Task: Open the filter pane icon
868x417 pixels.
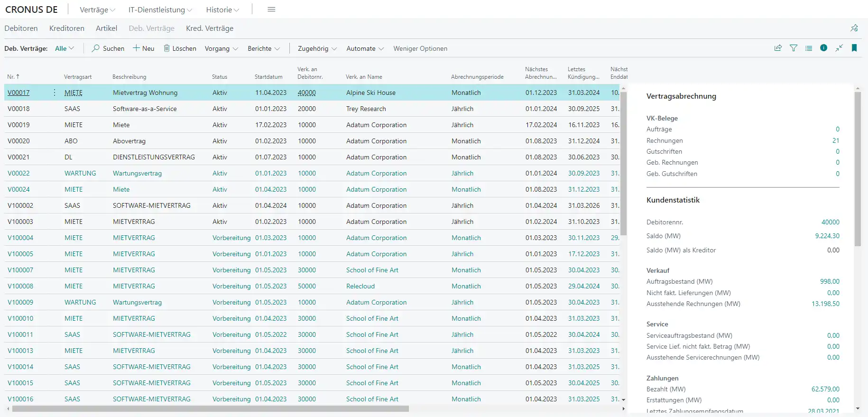Action: (794, 48)
